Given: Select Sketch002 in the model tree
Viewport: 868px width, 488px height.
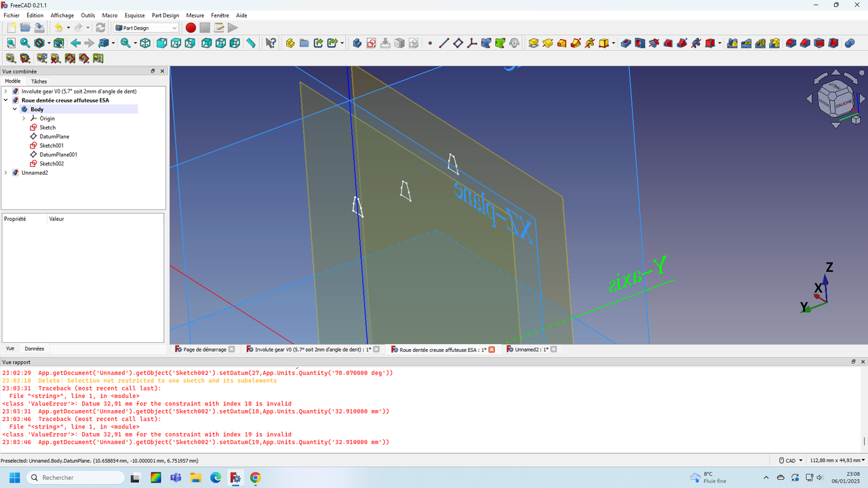Looking at the screenshot, I should pos(52,163).
